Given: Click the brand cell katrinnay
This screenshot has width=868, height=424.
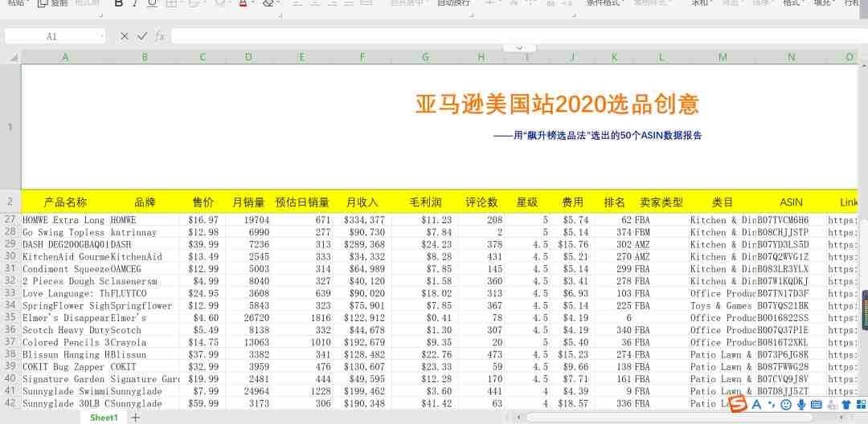Looking at the screenshot, I should click(x=145, y=232).
